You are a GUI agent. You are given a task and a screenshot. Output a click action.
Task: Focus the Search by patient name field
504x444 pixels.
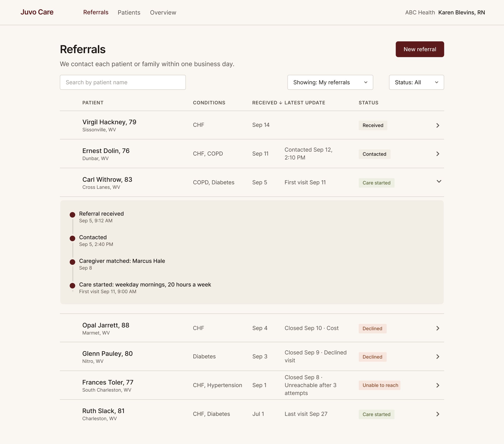pyautogui.click(x=123, y=82)
